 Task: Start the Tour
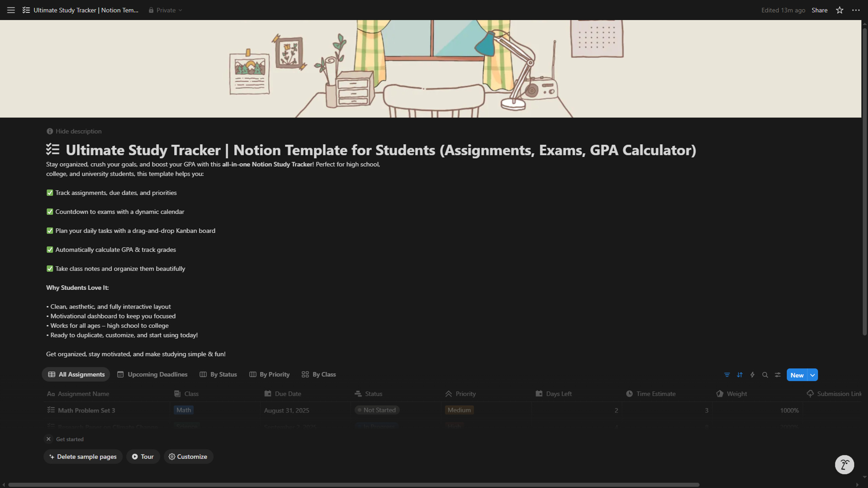point(143,456)
